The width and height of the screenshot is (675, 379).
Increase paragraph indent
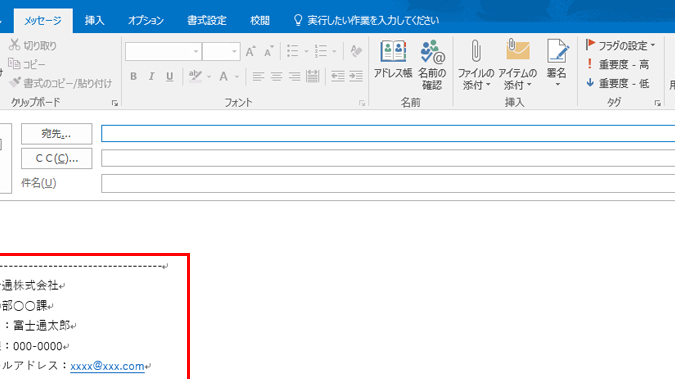(356, 77)
